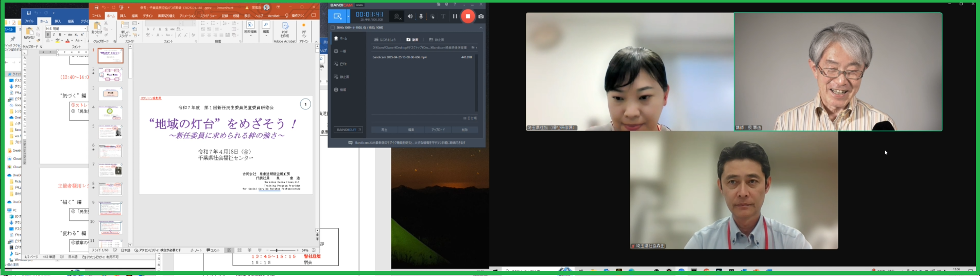
Task: Select slide 2 thumbnail in PowerPoint
Action: [111, 75]
